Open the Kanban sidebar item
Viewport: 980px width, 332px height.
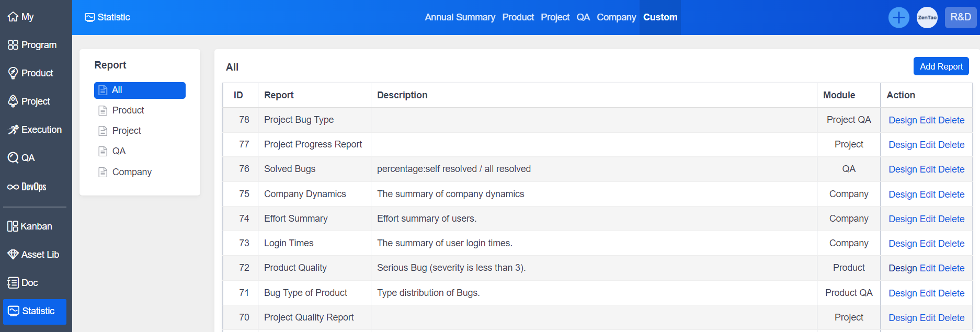pos(30,226)
